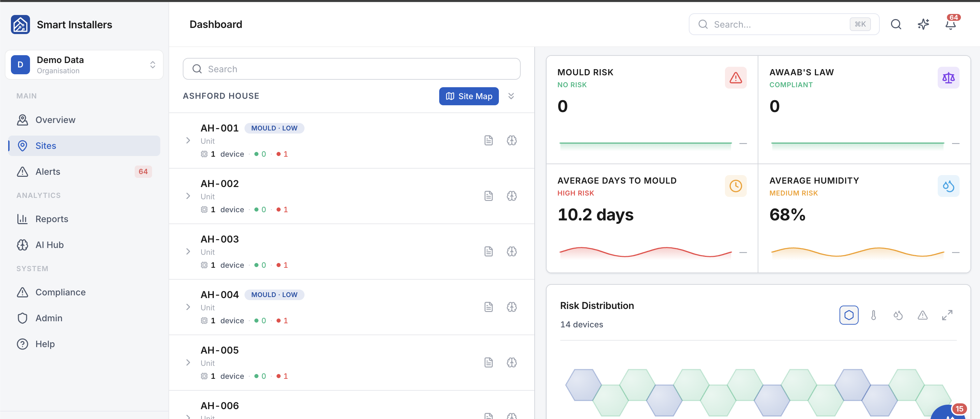Select hexagon view in Risk Distribution
Viewport: 980px width, 419px height.
(849, 315)
